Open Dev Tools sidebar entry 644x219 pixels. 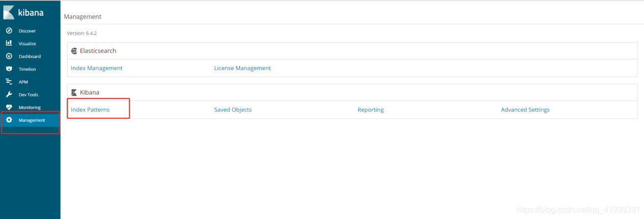(x=30, y=95)
